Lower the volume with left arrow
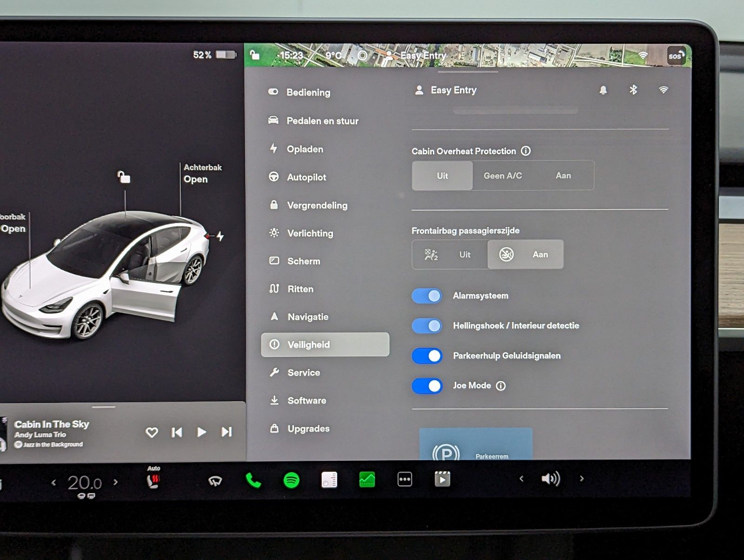 coord(521,479)
